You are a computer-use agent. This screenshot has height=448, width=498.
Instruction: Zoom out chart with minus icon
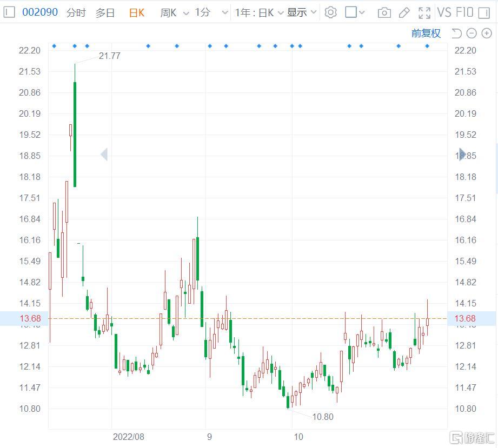pos(472,34)
